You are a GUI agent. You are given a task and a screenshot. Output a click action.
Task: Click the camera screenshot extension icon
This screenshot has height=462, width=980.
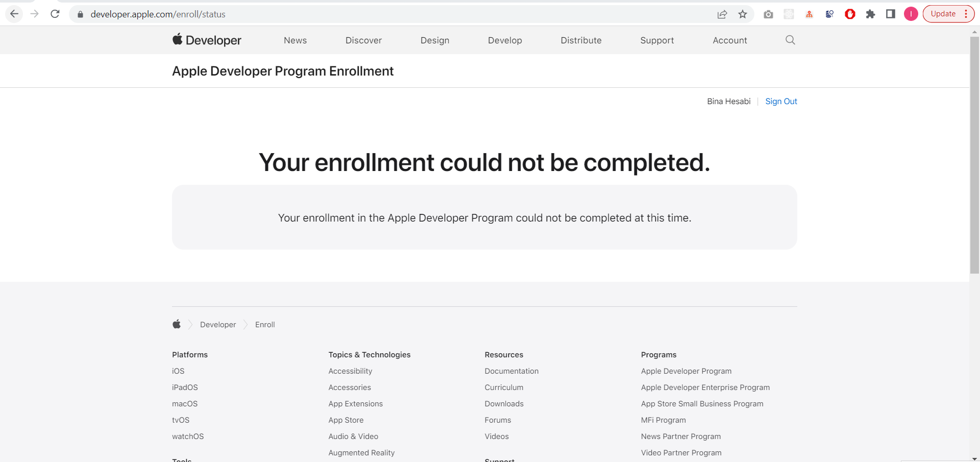point(768,14)
